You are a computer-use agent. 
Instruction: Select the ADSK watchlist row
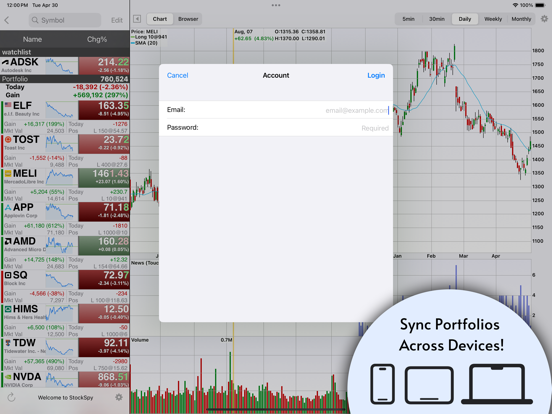(x=65, y=65)
